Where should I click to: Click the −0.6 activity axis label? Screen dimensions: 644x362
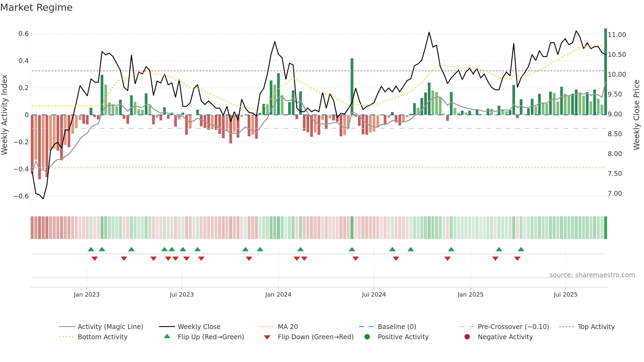coord(21,196)
